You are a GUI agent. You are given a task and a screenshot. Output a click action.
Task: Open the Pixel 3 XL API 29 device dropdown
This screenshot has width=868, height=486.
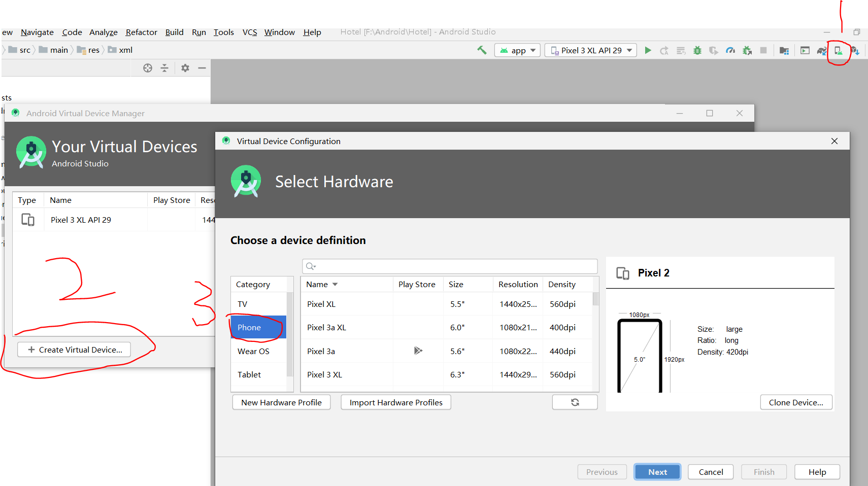(590, 50)
